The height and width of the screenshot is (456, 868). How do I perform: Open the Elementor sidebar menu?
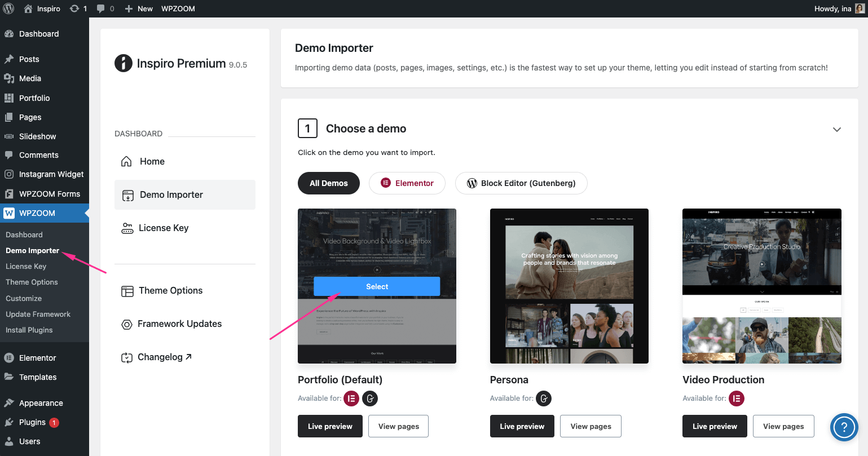(45, 358)
